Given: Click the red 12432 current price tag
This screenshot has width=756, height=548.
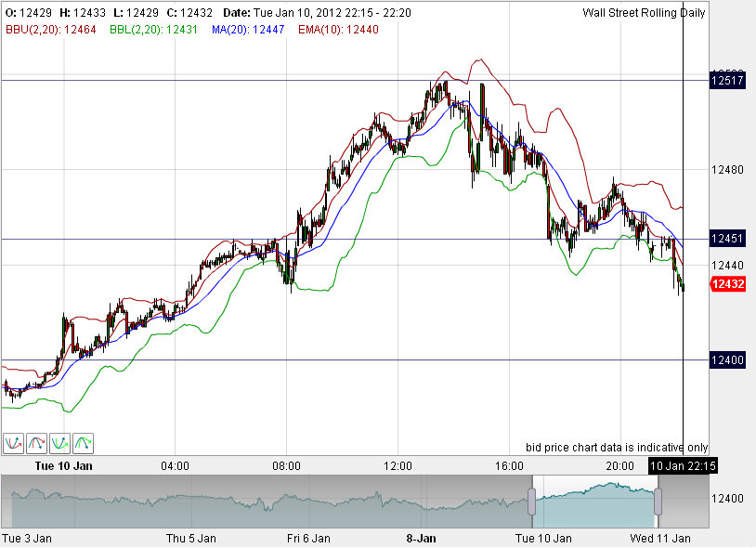Looking at the screenshot, I should click(730, 285).
